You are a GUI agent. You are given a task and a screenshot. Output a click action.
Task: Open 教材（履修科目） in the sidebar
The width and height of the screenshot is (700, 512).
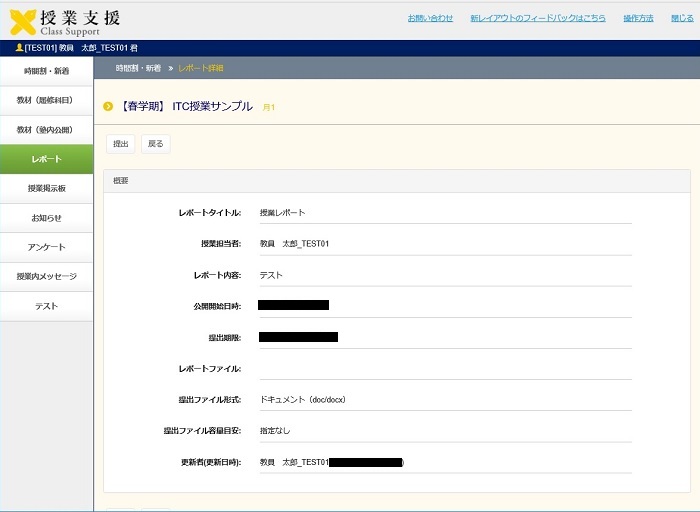(46, 100)
